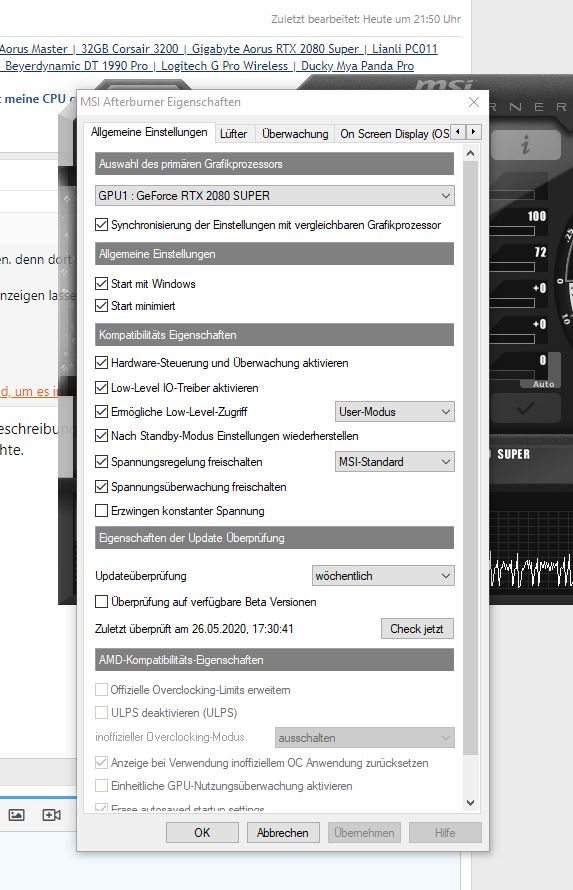Click the Check jetzt button
This screenshot has width=573, height=890.
pos(417,629)
